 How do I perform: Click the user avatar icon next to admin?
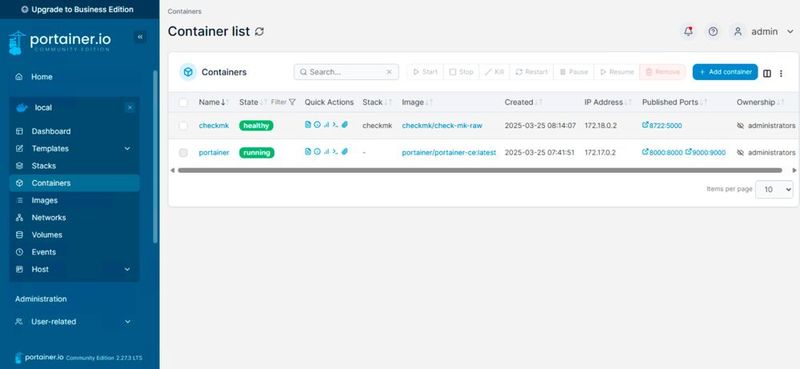click(737, 32)
